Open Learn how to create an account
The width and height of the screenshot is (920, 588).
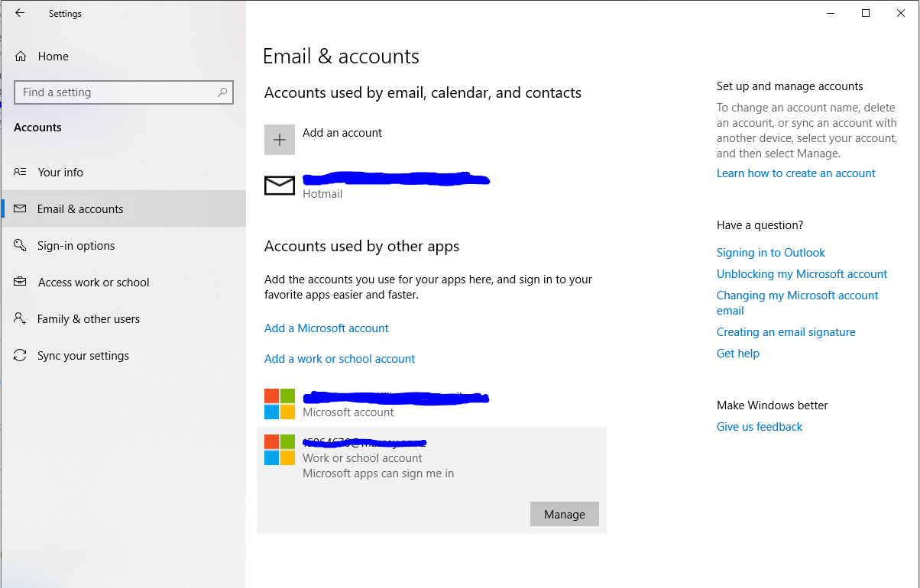click(796, 173)
